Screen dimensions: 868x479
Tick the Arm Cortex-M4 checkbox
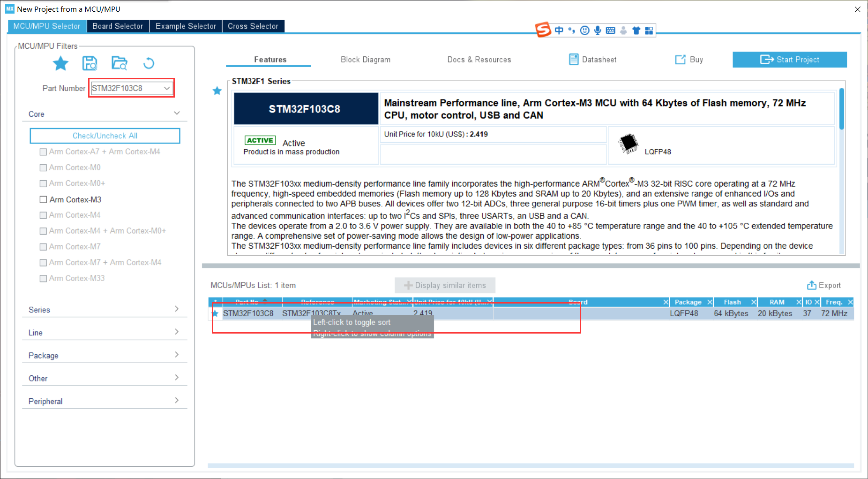(43, 215)
